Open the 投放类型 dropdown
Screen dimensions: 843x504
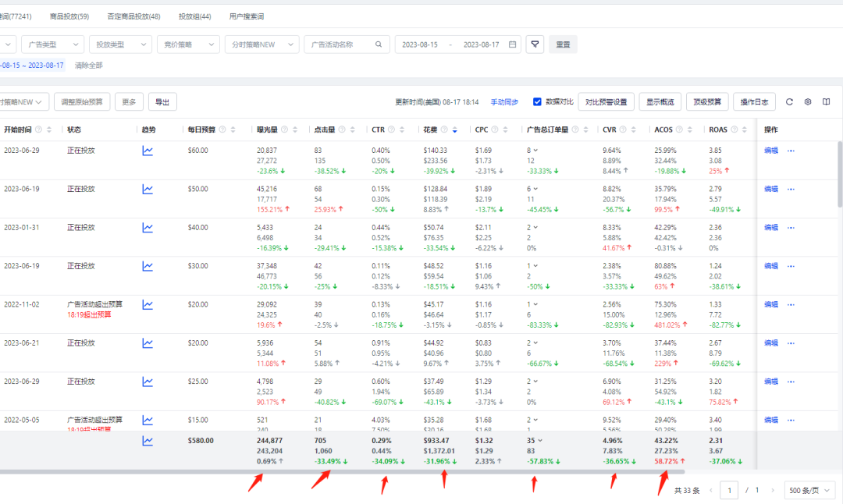(120, 44)
